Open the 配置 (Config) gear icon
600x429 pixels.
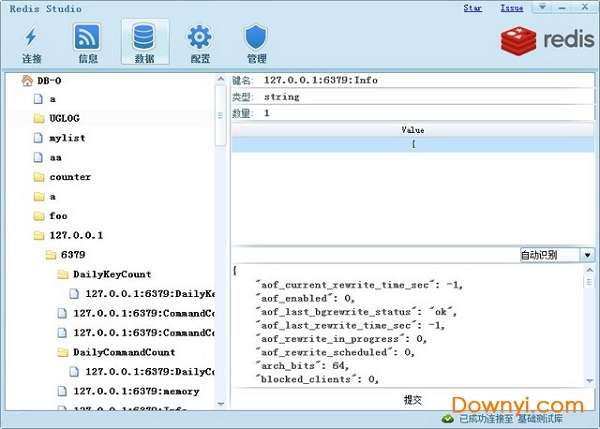coord(199,37)
